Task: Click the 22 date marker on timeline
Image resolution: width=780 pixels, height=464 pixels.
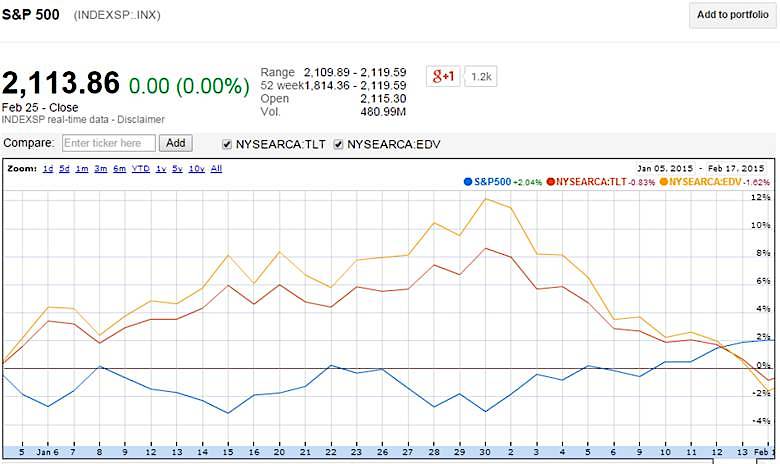Action: 330,452
